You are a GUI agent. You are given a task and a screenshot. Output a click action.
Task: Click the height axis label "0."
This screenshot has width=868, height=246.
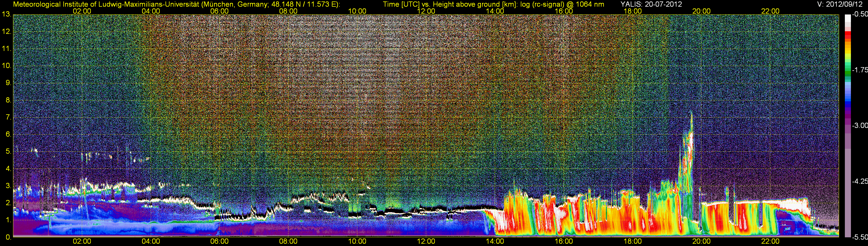click(8, 237)
